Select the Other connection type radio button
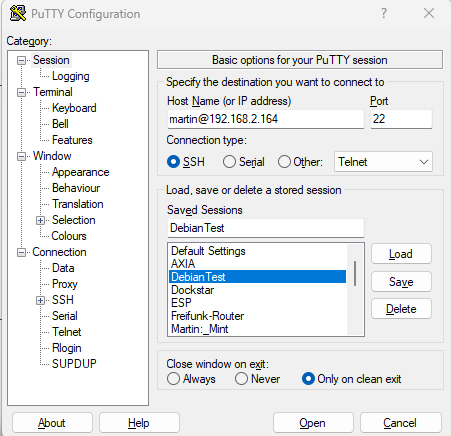Screen dimensions: 451x436 click(x=284, y=162)
